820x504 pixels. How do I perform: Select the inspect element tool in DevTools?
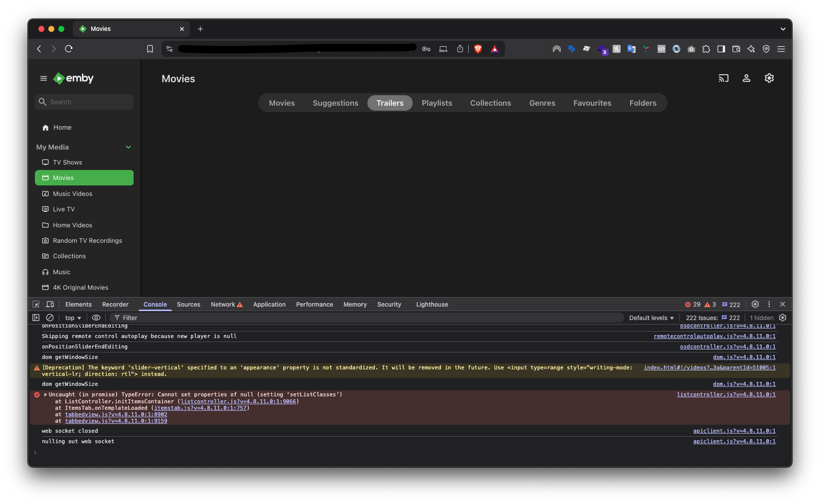[x=35, y=304]
